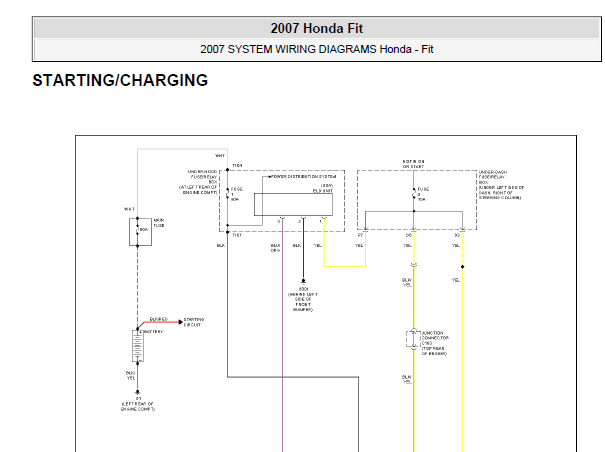Click the purple wire below ELD pin 3
The width and height of the screenshot is (605, 452).
pos(282,336)
